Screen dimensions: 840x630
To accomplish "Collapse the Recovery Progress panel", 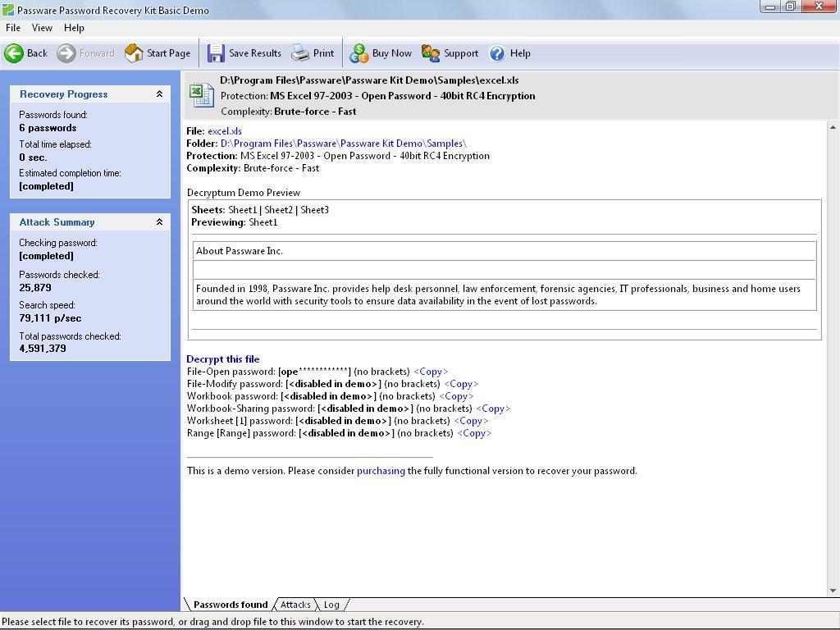I will [x=159, y=94].
